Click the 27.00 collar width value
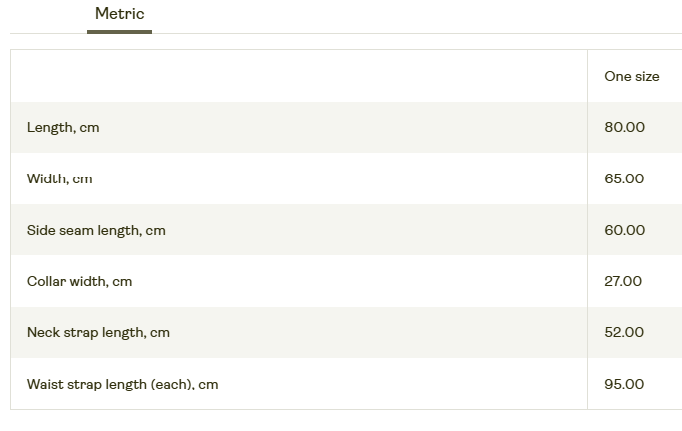The width and height of the screenshot is (682, 431). (x=623, y=282)
